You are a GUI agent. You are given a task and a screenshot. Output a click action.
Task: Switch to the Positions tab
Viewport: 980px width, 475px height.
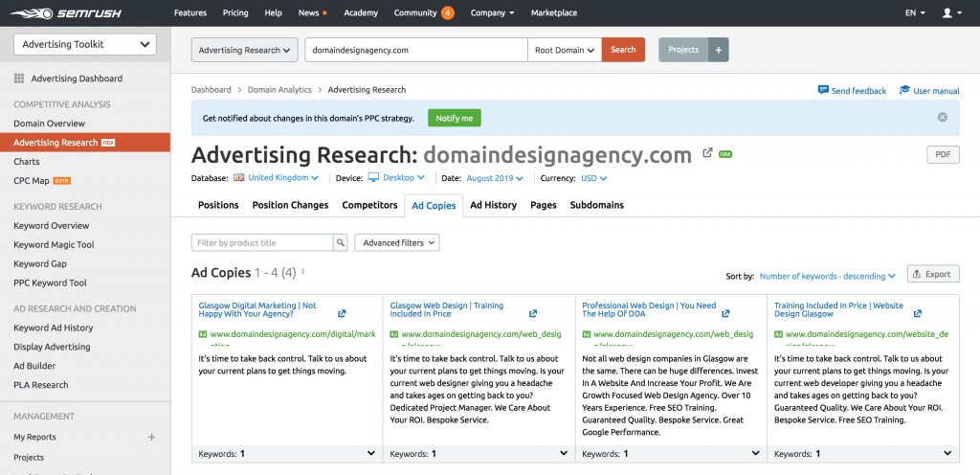(x=218, y=205)
